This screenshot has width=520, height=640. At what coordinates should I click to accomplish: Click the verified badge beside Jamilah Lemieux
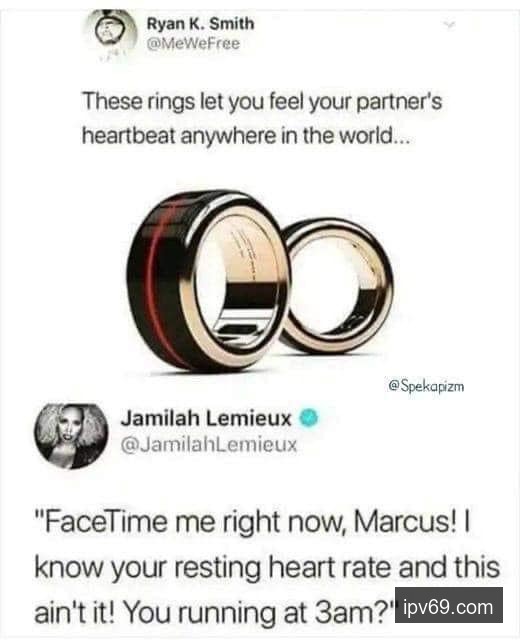click(x=309, y=418)
